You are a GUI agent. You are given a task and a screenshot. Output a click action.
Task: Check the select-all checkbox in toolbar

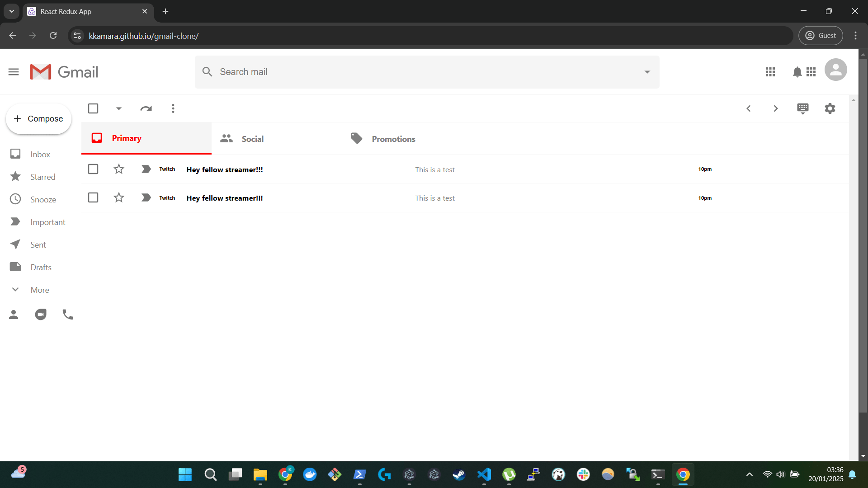tap(93, 108)
